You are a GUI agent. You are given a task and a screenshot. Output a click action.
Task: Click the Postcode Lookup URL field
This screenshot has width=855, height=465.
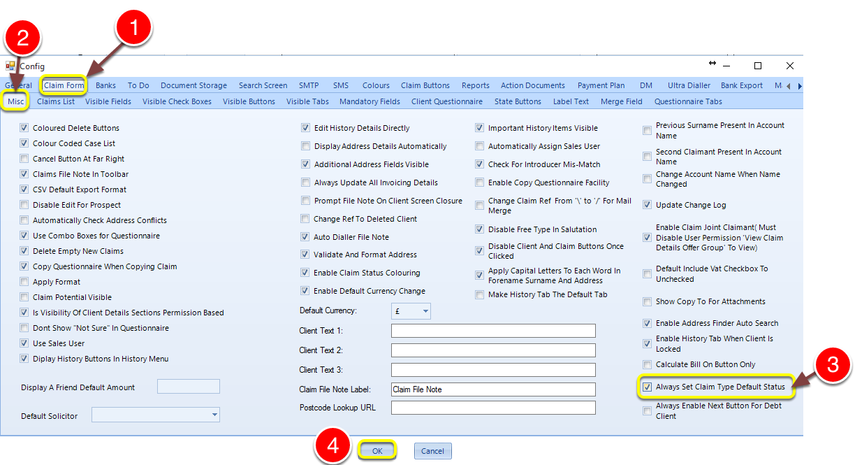[x=493, y=408]
